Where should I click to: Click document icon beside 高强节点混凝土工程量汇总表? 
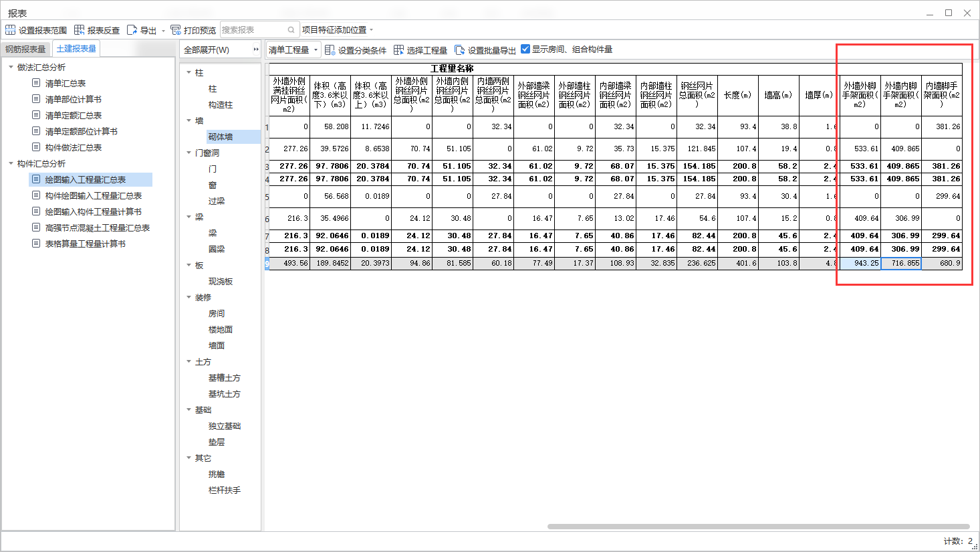(36, 227)
